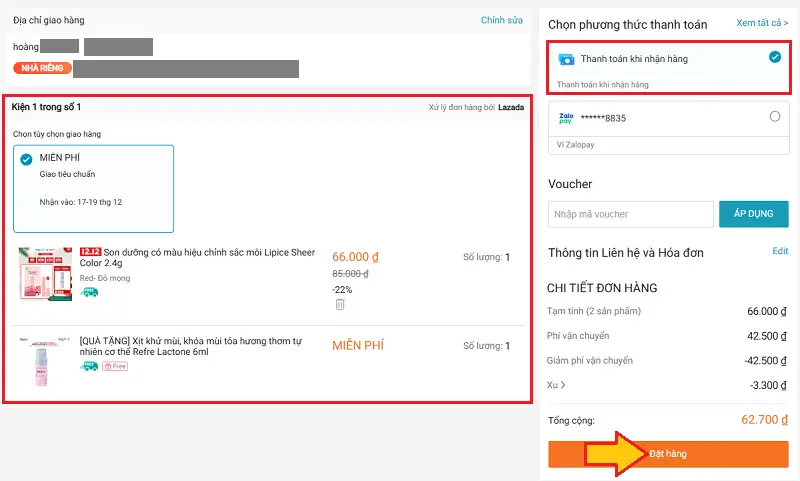The height and width of the screenshot is (481, 800).
Task: Click the Free gift badge on Refre item
Action: 115,366
